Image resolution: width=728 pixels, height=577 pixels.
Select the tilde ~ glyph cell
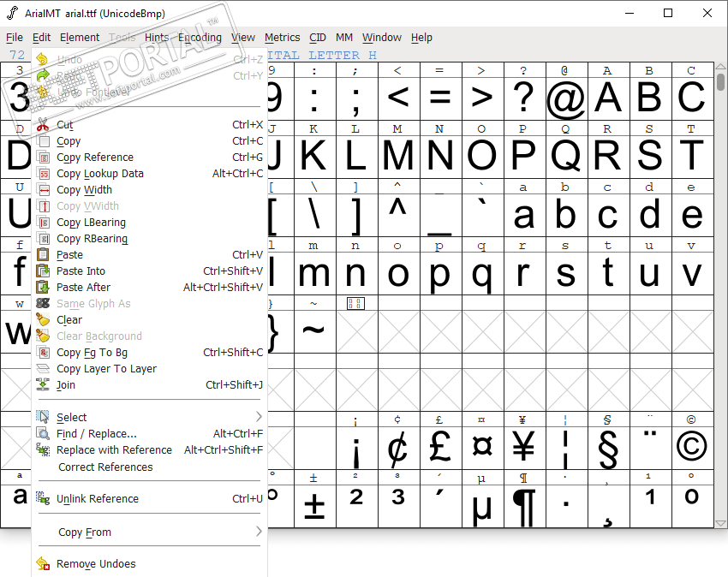(315, 331)
